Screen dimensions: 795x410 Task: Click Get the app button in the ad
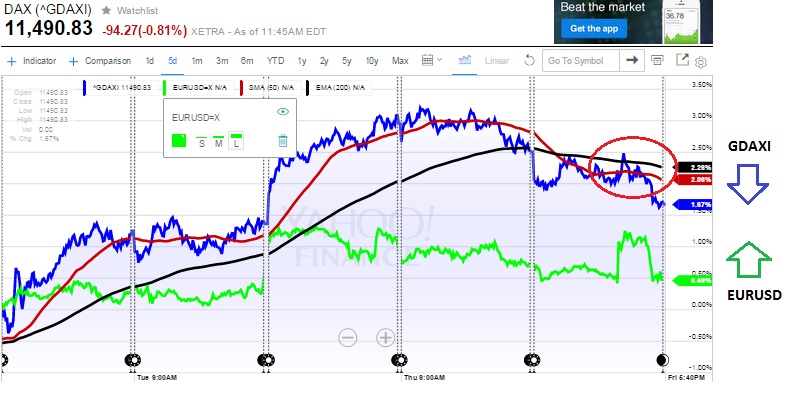coord(594,28)
